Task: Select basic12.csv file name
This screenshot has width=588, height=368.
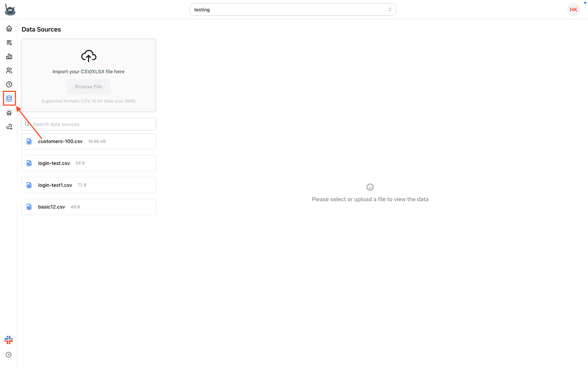Action: pyautogui.click(x=51, y=207)
